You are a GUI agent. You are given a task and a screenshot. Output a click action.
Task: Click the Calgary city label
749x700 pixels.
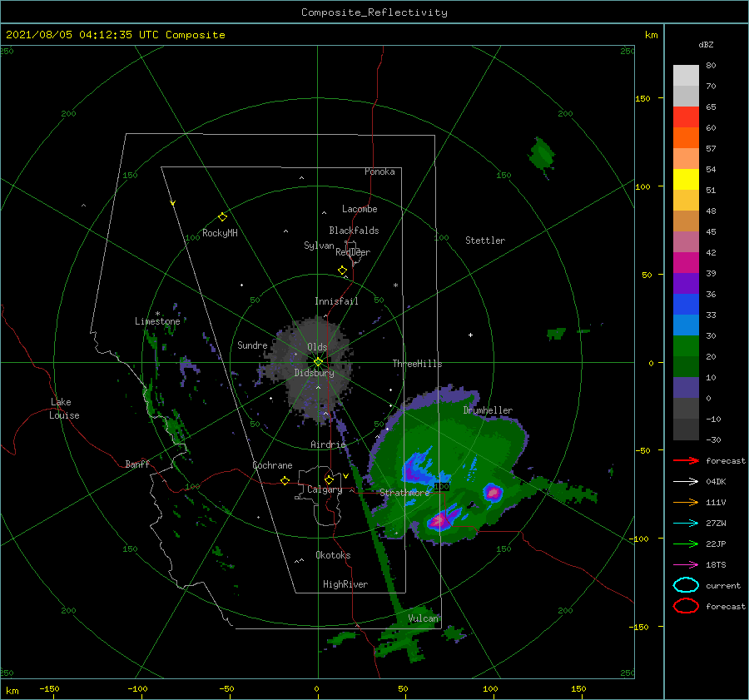(x=325, y=489)
